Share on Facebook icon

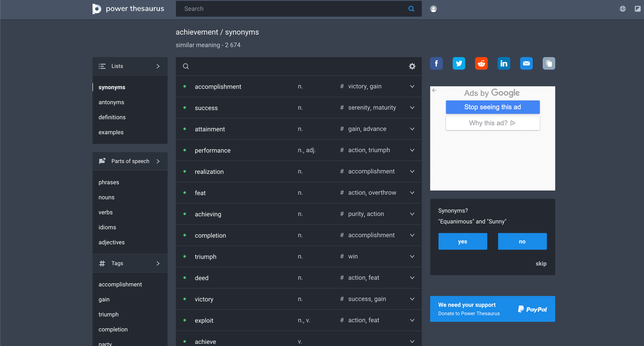point(436,64)
